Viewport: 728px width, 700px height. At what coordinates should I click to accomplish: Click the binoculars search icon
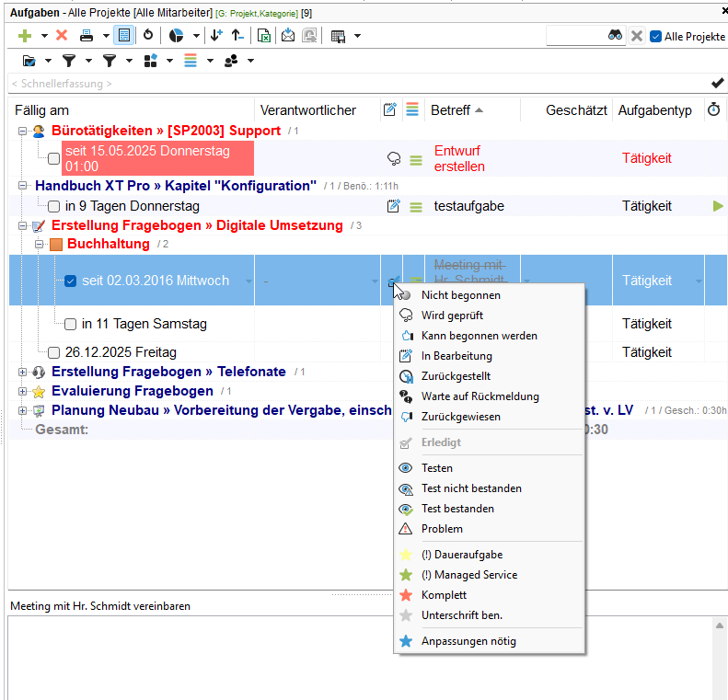click(615, 36)
